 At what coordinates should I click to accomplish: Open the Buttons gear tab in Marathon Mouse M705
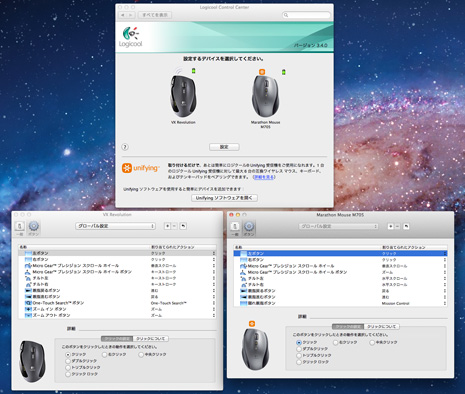coord(249,228)
